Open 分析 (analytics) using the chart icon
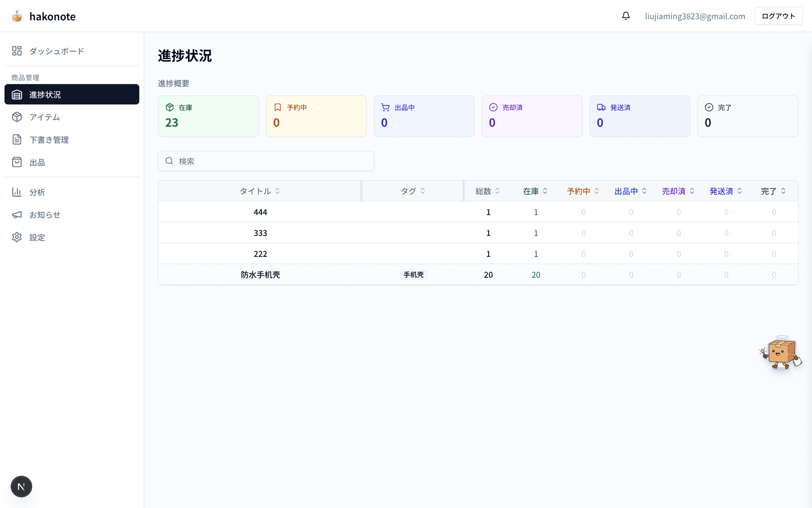 [x=17, y=192]
